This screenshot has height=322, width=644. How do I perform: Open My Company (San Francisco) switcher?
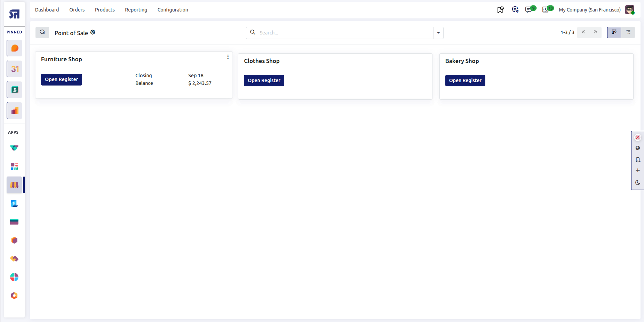590,10
